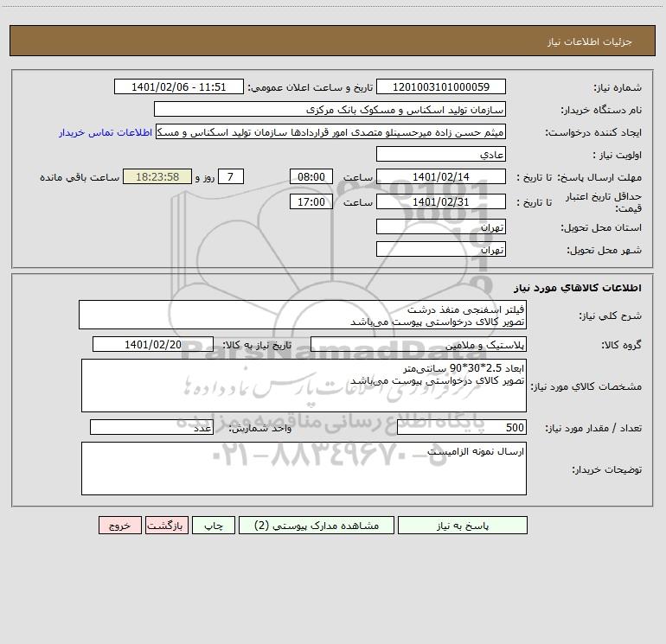Click the delivery city field تهران

pyautogui.click(x=441, y=250)
